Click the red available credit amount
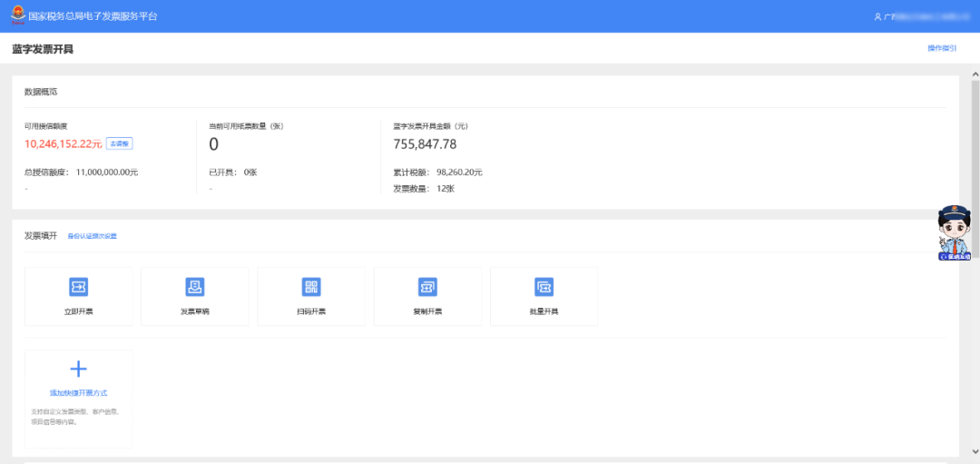Image resolution: width=980 pixels, height=464 pixels. (64, 143)
